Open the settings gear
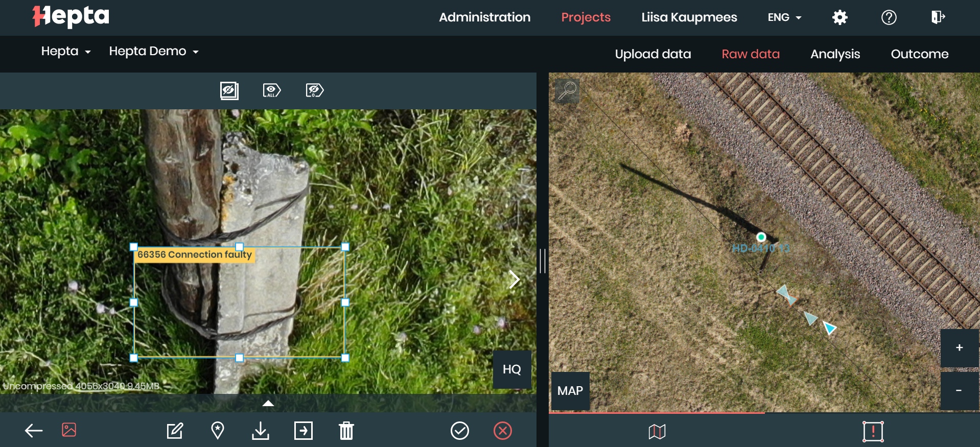 [x=840, y=17]
